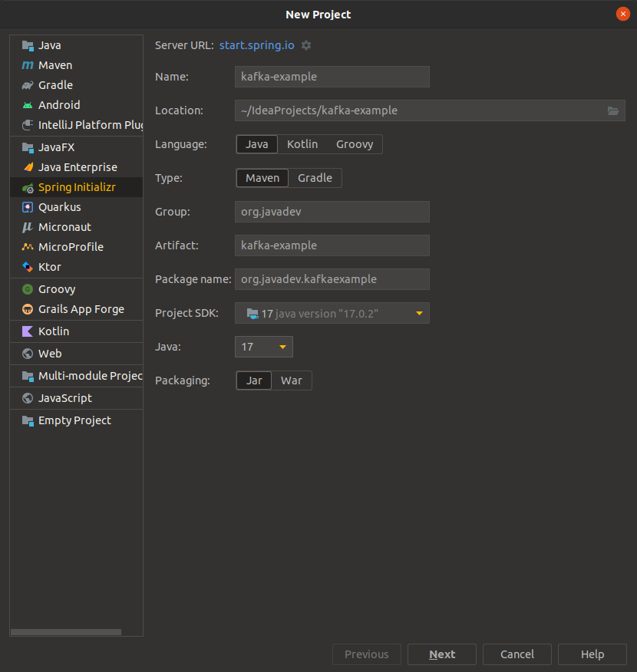Open the Project SDK dropdown
The height and width of the screenshot is (672, 637).
pos(332,313)
